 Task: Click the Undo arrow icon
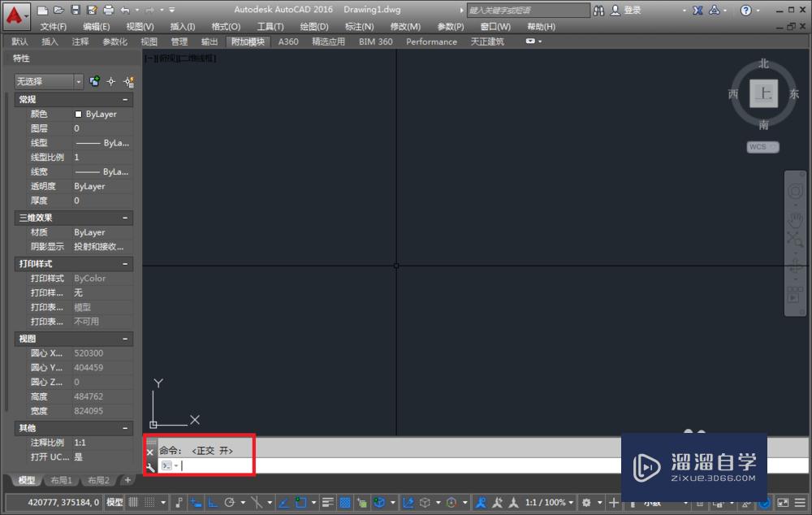tap(125, 9)
